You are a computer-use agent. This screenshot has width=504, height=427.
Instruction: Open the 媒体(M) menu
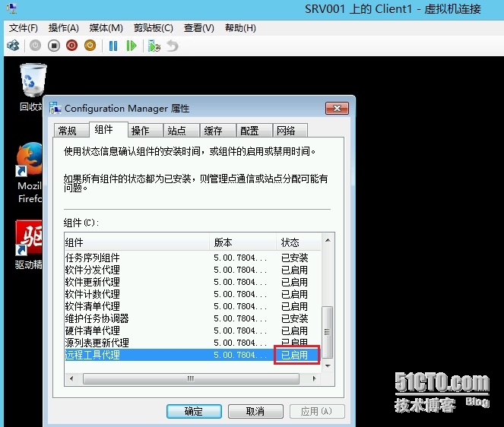(x=106, y=28)
